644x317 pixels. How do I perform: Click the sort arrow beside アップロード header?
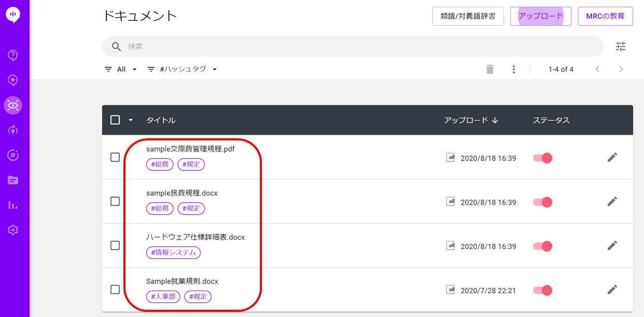click(495, 120)
